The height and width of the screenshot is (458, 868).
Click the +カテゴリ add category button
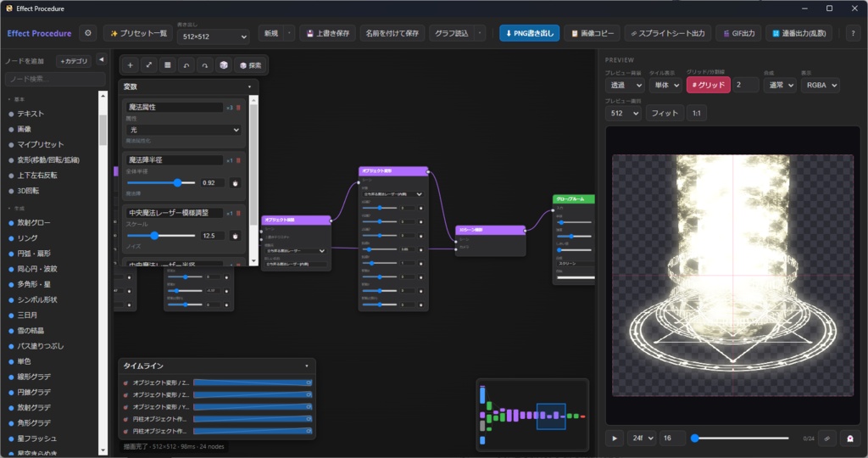[x=75, y=61]
